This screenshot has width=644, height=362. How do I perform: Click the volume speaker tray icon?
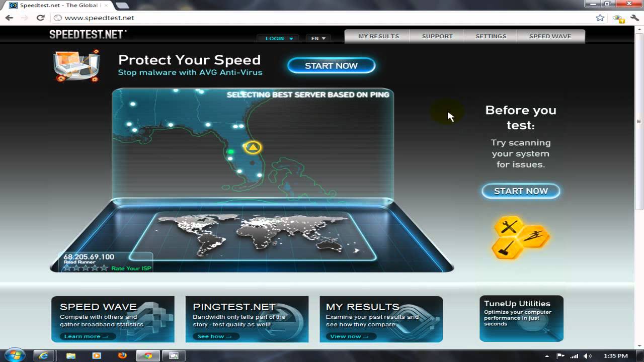tap(588, 356)
